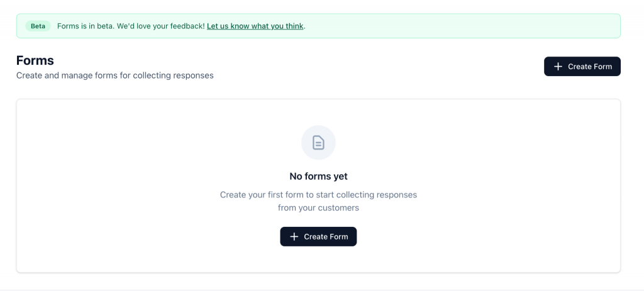Click the from your customers text line
Image resolution: width=644 pixels, height=291 pixels.
[318, 207]
